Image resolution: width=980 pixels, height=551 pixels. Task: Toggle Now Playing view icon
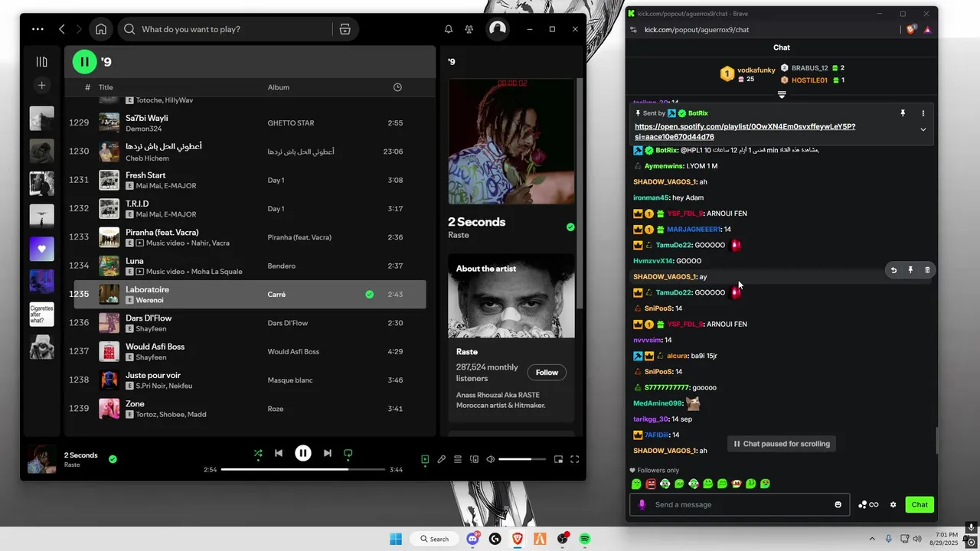(425, 459)
